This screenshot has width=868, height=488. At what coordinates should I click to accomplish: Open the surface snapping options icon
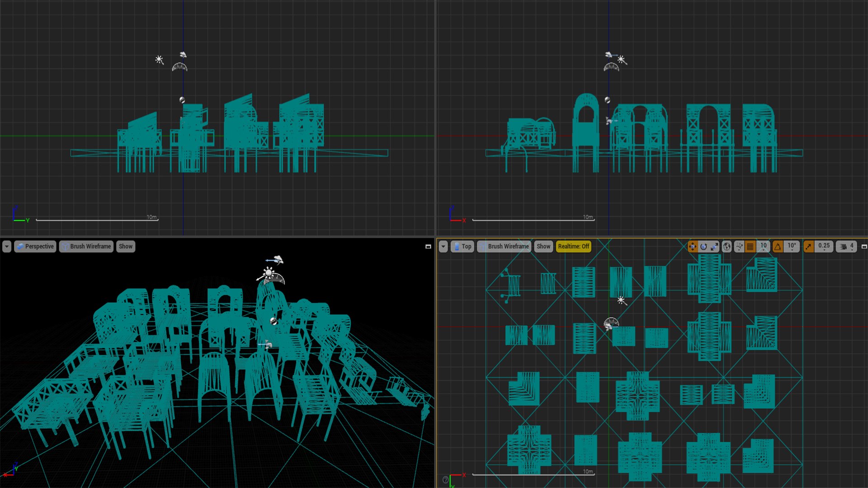(x=739, y=246)
